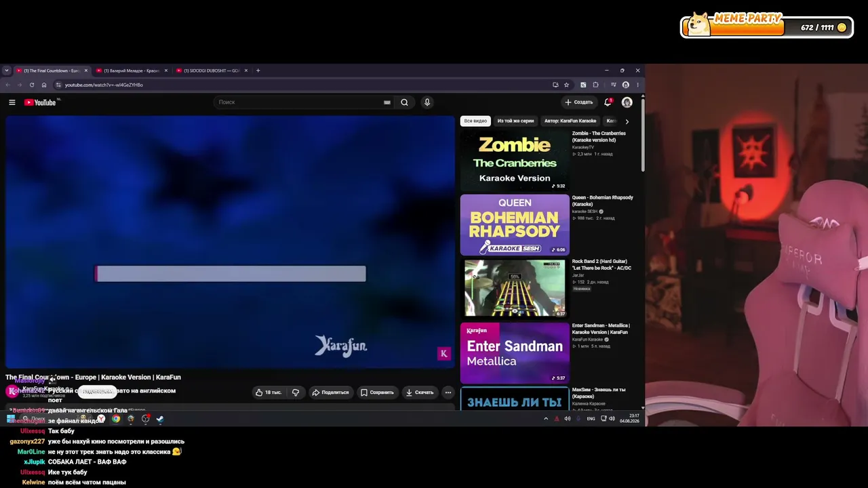Select the Все видео filter chip
Viewport: 868px width, 488px height.
tap(475, 121)
